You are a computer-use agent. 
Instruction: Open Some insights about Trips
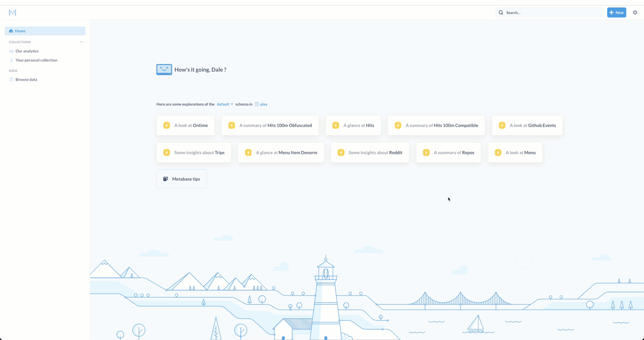point(194,153)
